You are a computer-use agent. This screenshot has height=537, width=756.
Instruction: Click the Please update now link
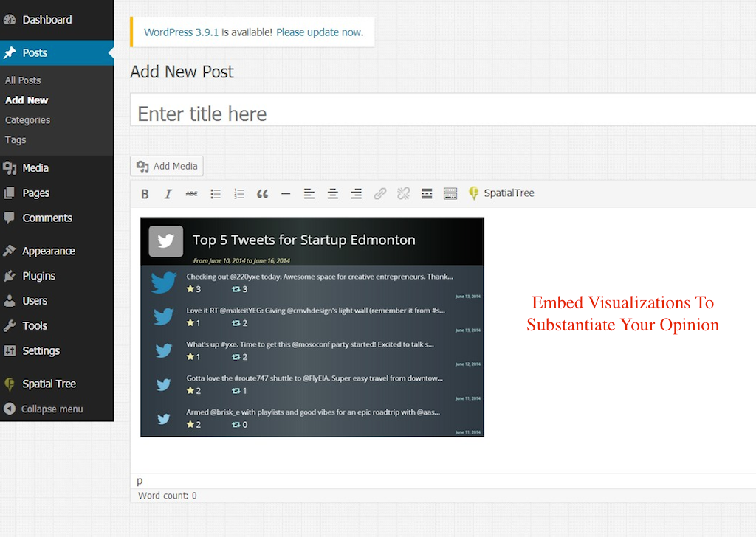pyautogui.click(x=319, y=32)
